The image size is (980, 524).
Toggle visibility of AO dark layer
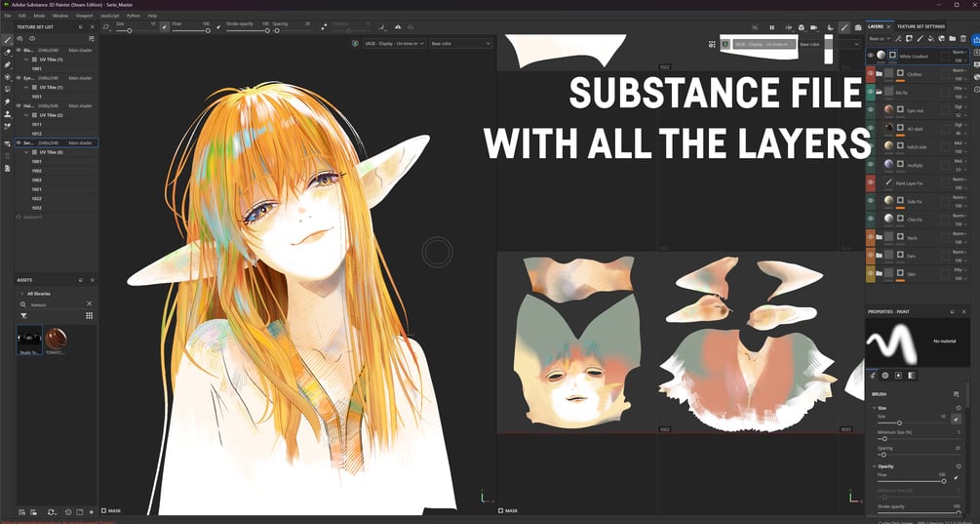click(x=871, y=128)
